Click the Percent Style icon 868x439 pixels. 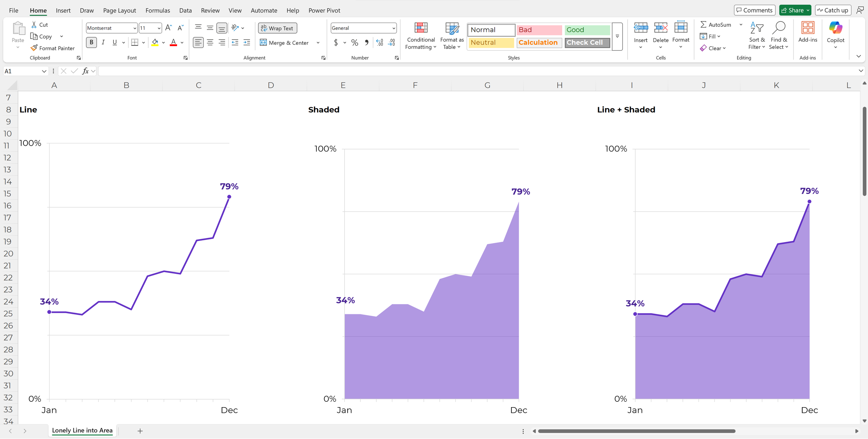pyautogui.click(x=355, y=43)
